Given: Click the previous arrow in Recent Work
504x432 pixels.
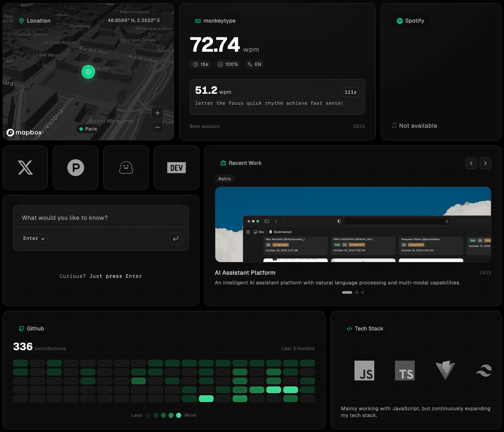Looking at the screenshot, I should (x=471, y=163).
